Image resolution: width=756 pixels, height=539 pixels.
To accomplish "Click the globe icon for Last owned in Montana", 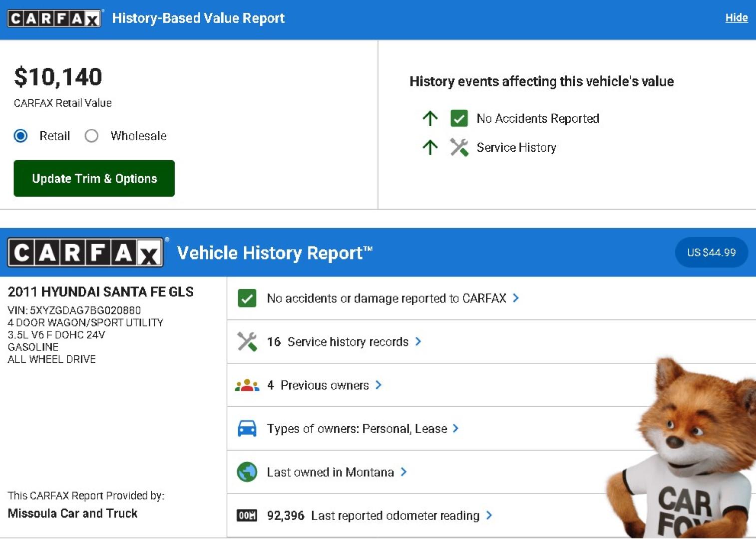I will pos(247,472).
